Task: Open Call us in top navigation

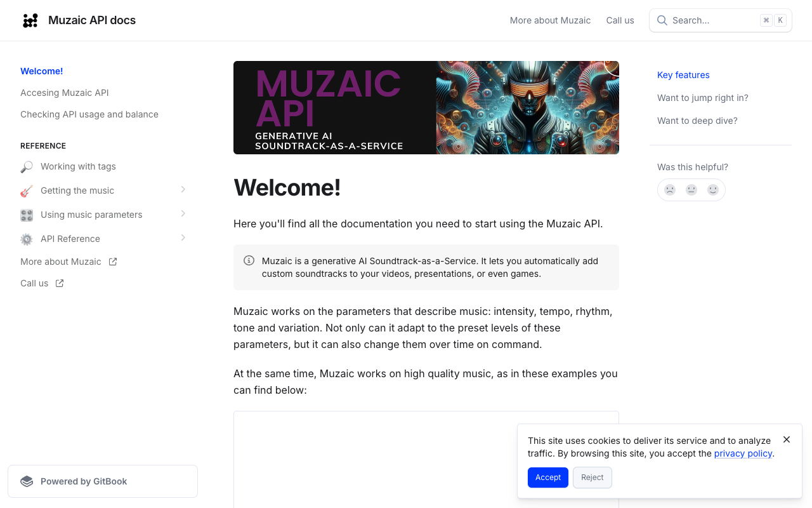Action: click(x=620, y=20)
